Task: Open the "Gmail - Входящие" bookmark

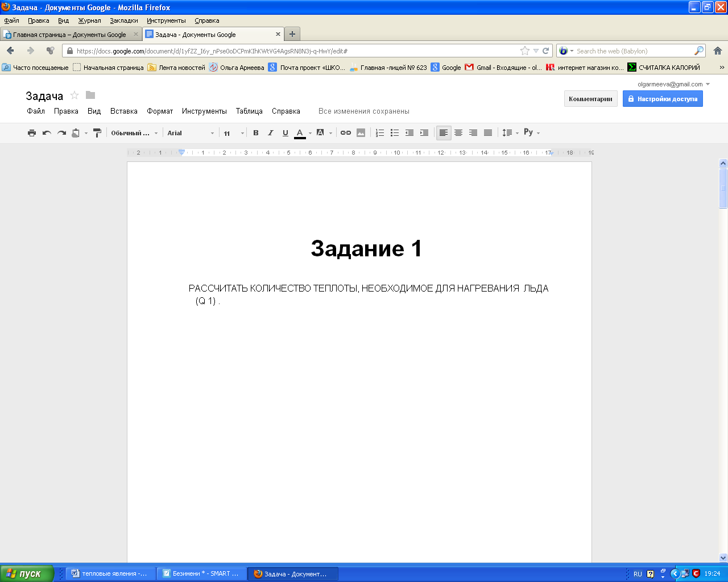Action: click(503, 68)
